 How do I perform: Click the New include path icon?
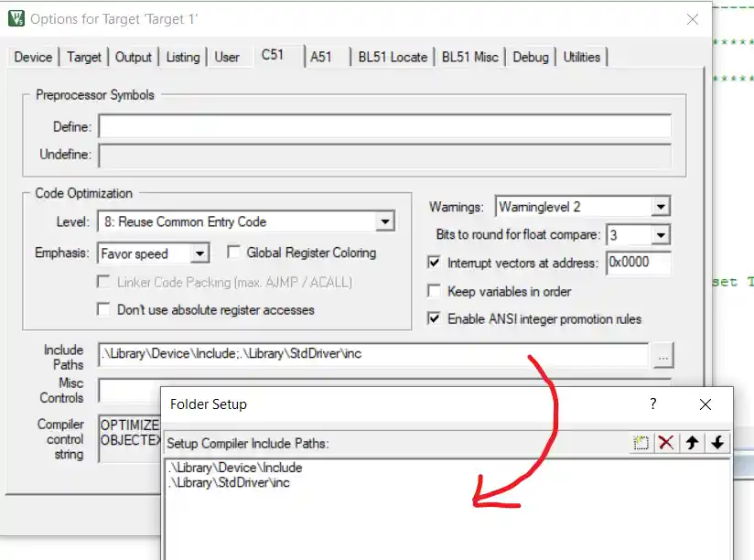641,443
